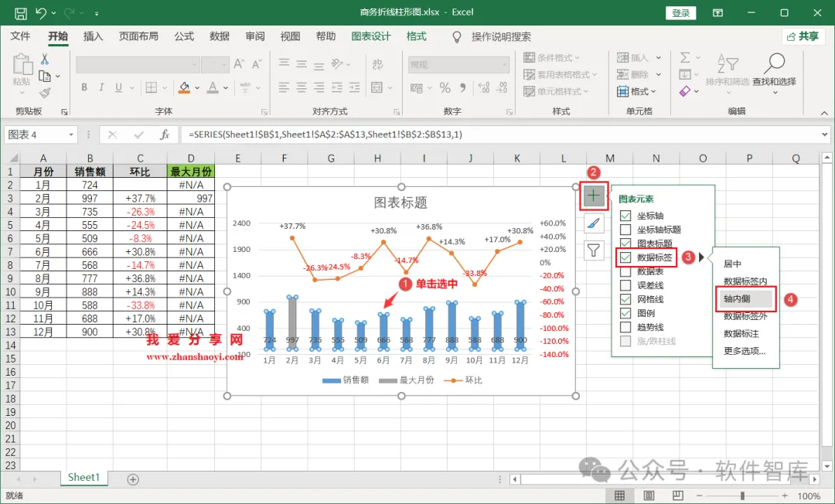The height and width of the screenshot is (504, 835).
Task: Toggle the 坐标轴 checkbox
Action: point(625,216)
